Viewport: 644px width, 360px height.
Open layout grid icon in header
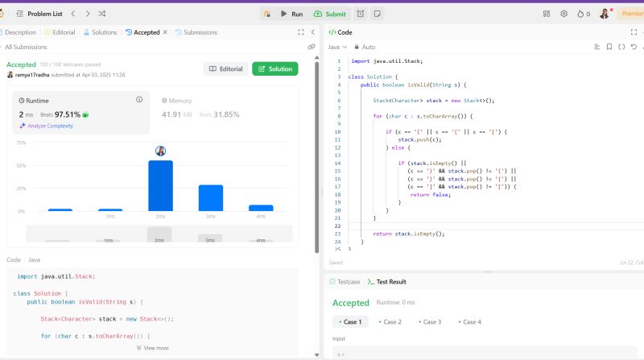(547, 14)
